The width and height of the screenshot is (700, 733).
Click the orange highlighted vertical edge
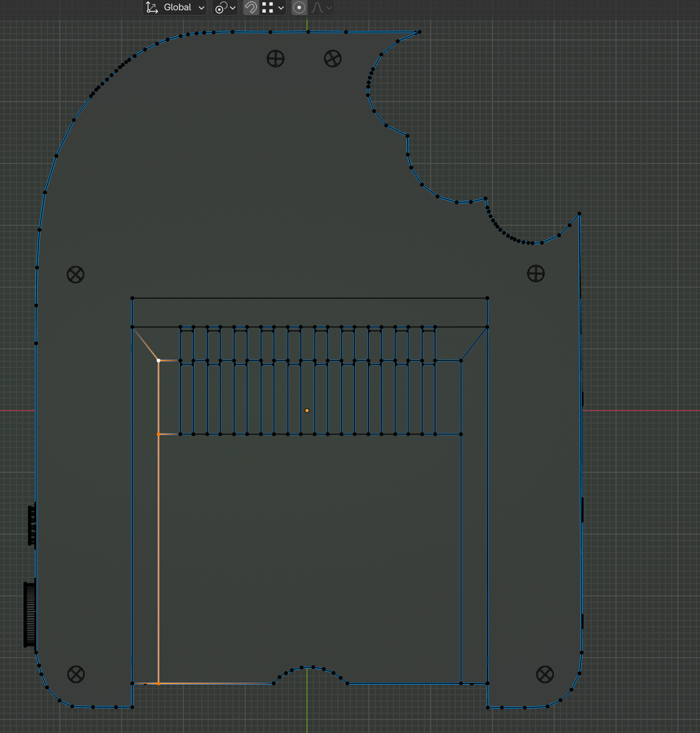[x=159, y=547]
